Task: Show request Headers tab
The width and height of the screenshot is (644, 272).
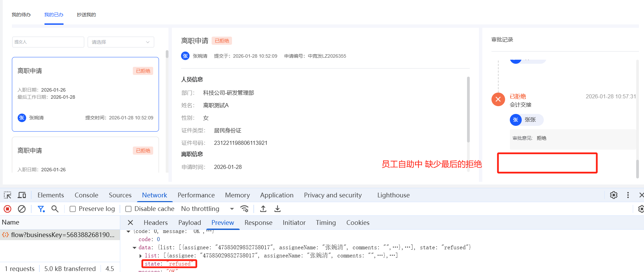Action: pyautogui.click(x=156, y=222)
